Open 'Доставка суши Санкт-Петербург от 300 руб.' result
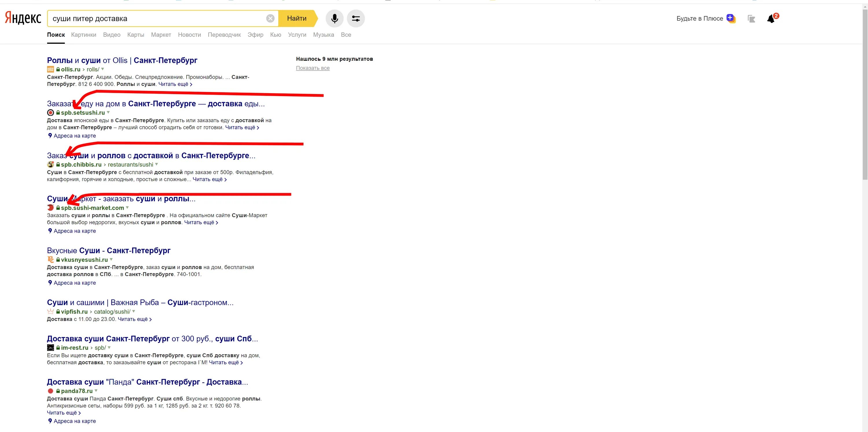The image size is (868, 432). coord(152,339)
